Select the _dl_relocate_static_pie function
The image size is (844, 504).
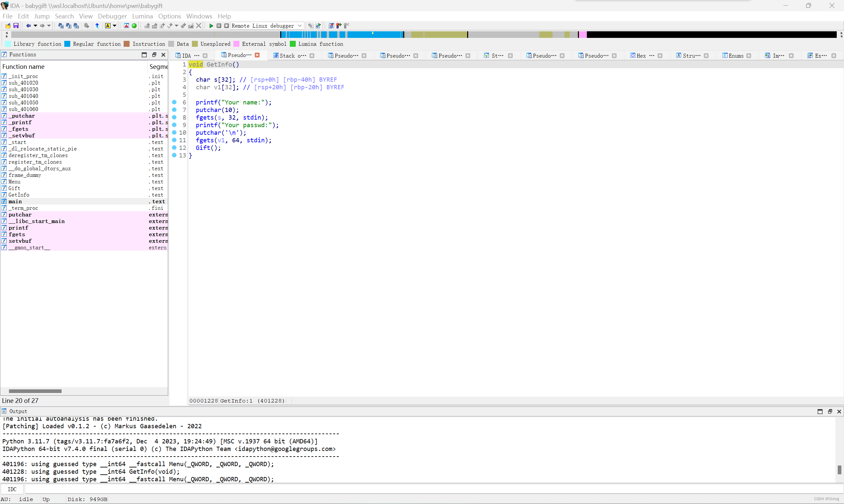[x=84, y=149]
